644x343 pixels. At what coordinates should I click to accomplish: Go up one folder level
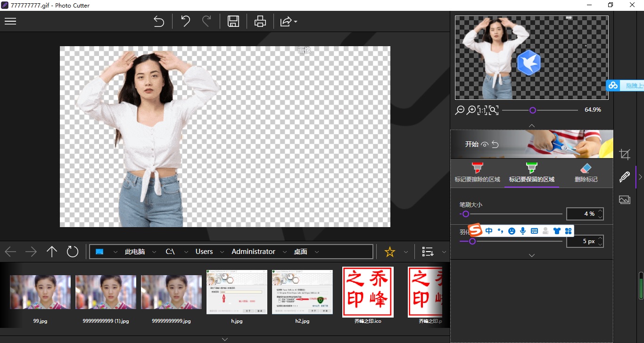(x=52, y=252)
